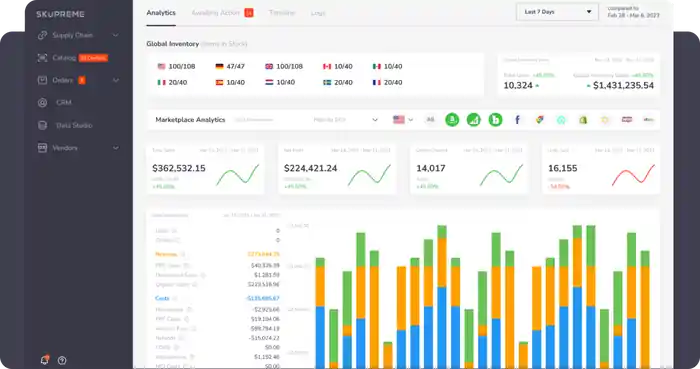Click the Swedish flag in Global Inventory
700x369 pixels.
coord(327,83)
